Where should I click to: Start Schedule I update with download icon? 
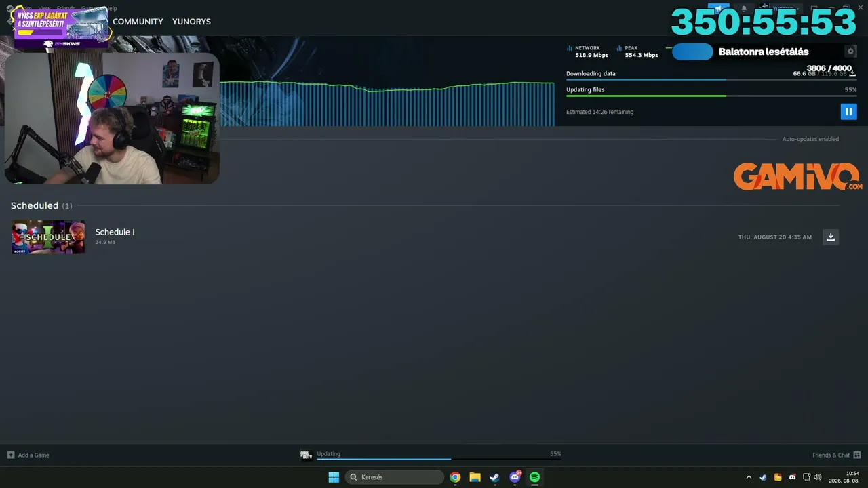point(830,237)
